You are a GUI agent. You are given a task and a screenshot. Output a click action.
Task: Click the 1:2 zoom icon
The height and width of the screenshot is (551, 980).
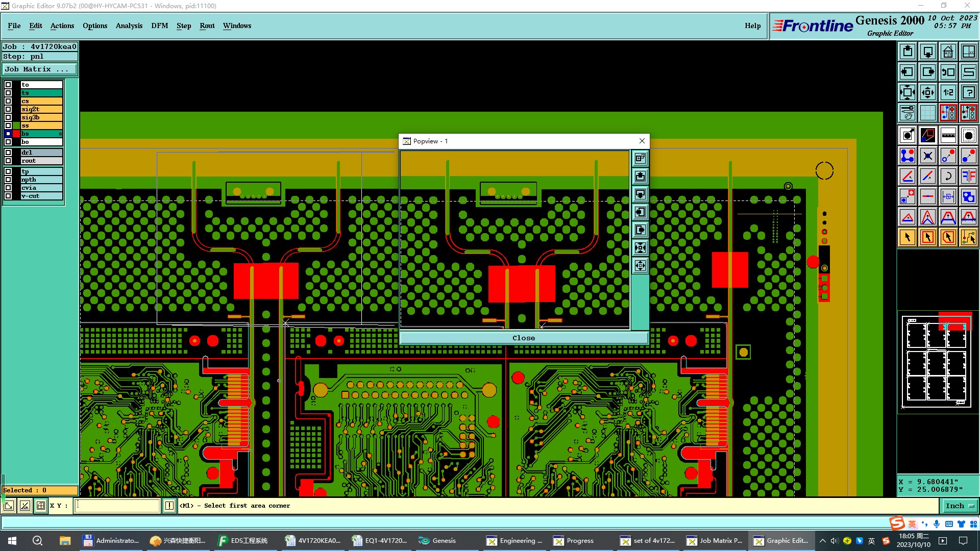click(948, 92)
